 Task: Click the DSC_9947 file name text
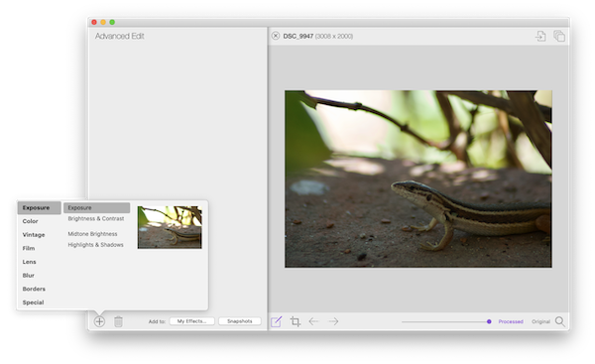point(298,36)
